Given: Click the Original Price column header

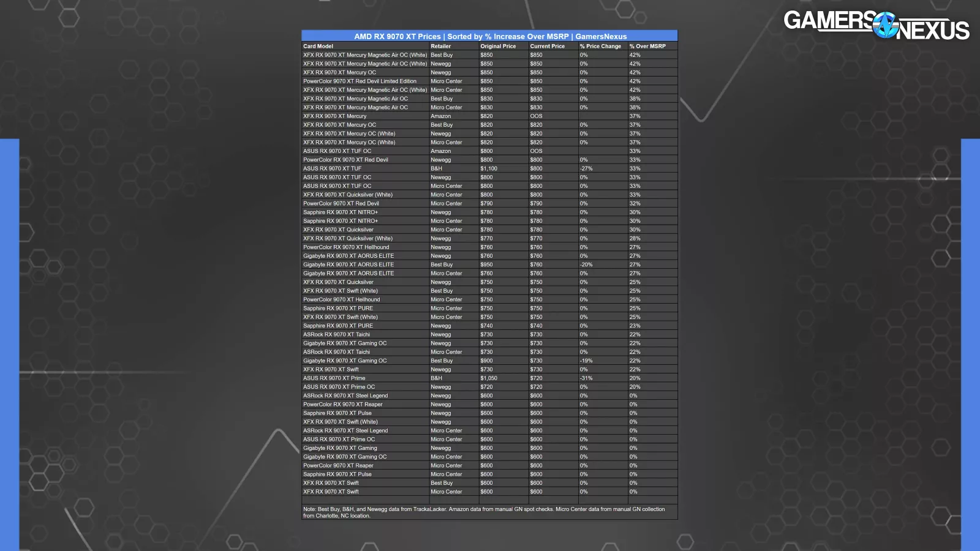Looking at the screenshot, I should pos(498,46).
